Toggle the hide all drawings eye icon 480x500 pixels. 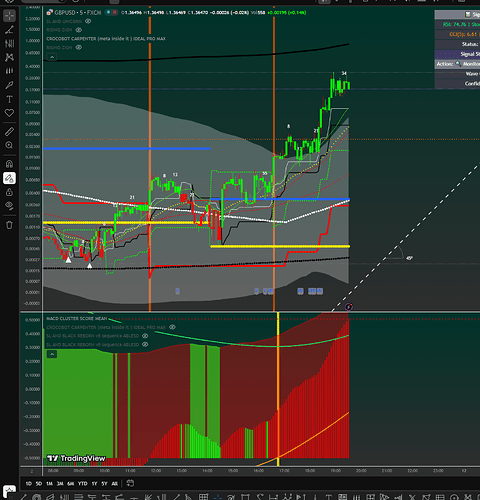9,206
